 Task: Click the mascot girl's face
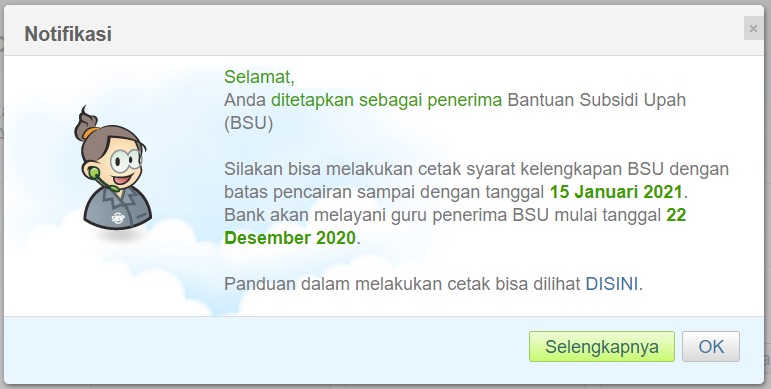[x=121, y=163]
